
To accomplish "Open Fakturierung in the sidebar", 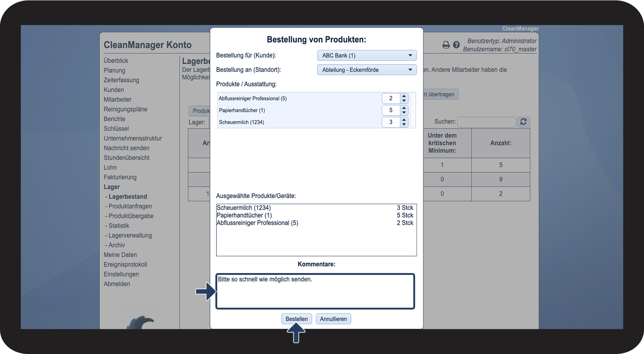I will [x=120, y=177].
